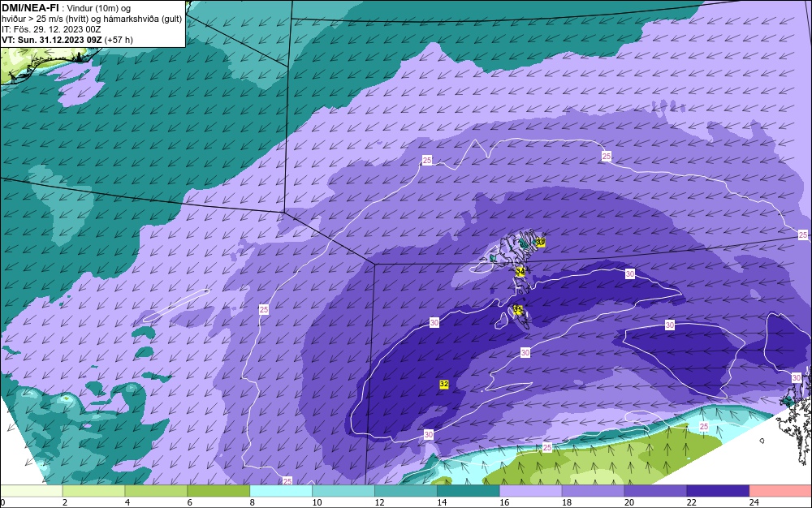812x508 pixels.
Task: Pick the 4–6 m/s green legend swatch
Action: [x=156, y=491]
